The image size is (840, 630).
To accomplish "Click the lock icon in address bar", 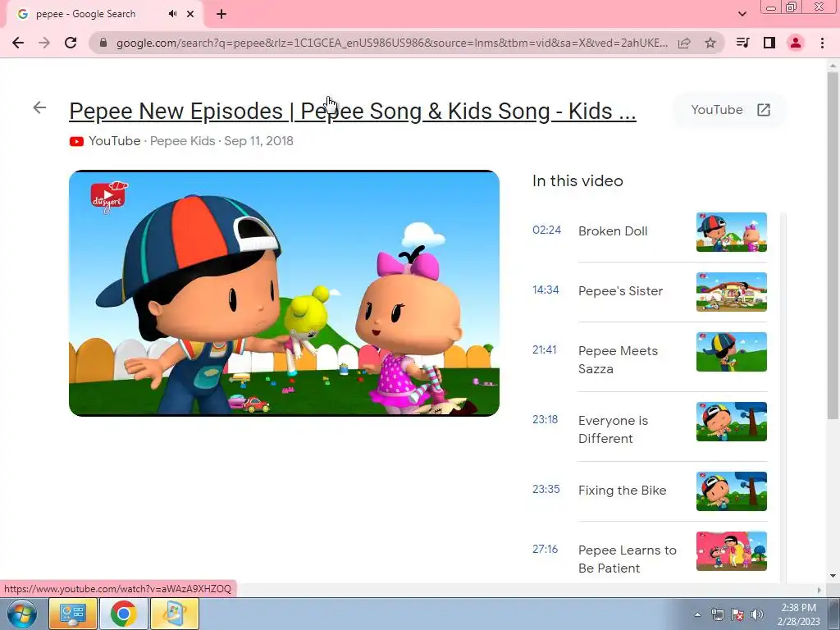I will (103, 43).
